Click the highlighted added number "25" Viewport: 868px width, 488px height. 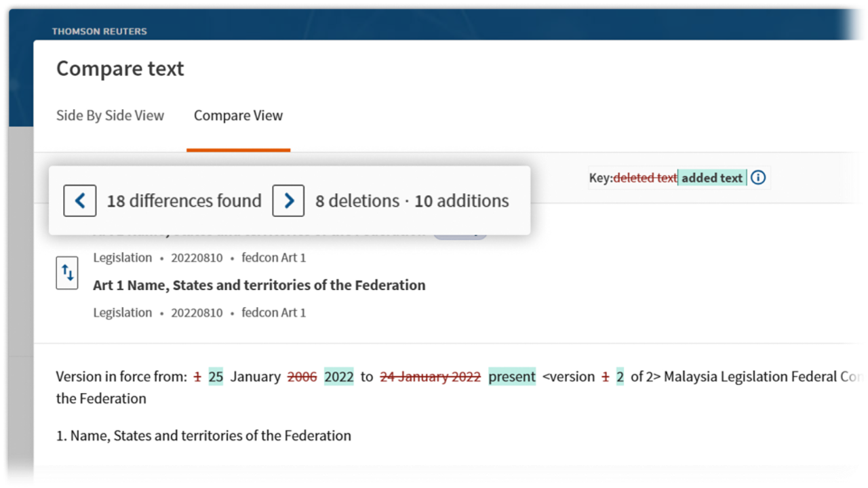pyautogui.click(x=216, y=377)
